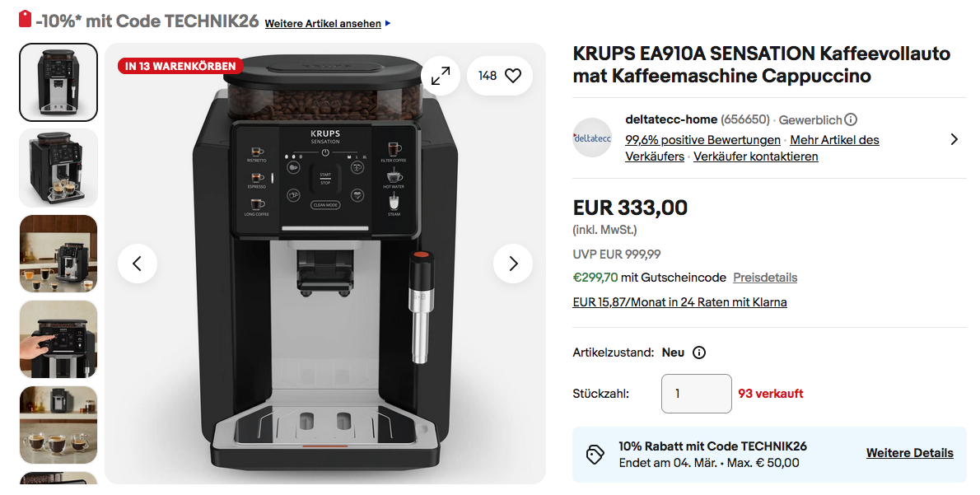This screenshot has height=495, width=980.
Task: Select the thumbnail showing the hand pressing the display
Action: [x=58, y=339]
